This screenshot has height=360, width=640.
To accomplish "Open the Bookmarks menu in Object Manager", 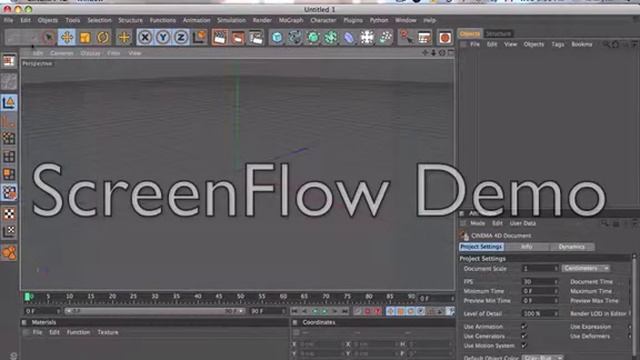I will point(582,44).
